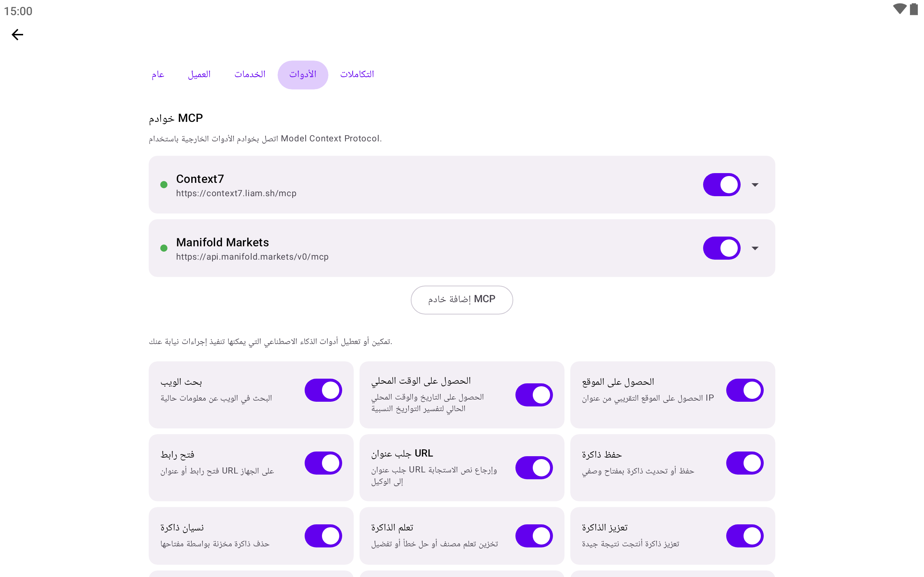Open the الخدمات tab
Viewport: 924px width, 577px height.
click(250, 74)
